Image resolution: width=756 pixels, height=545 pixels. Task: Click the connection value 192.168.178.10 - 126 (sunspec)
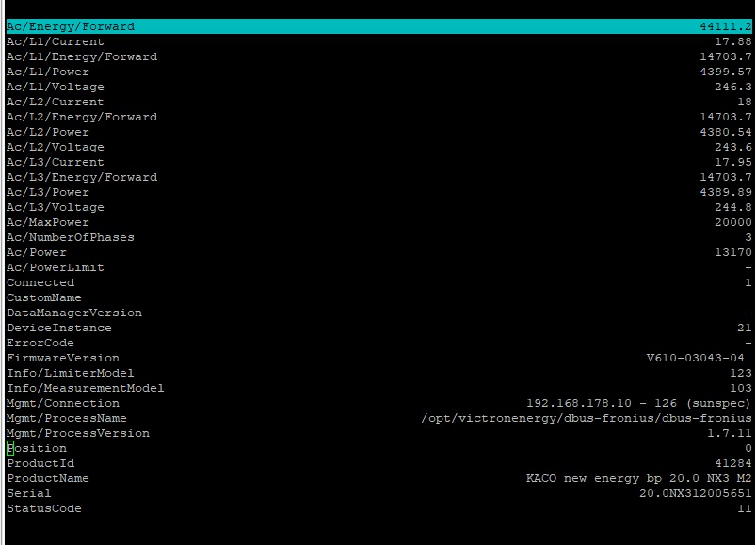pos(638,403)
